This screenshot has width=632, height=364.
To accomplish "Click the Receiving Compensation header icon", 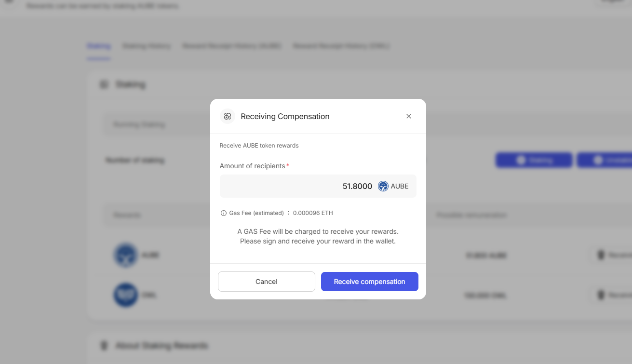I will click(227, 116).
